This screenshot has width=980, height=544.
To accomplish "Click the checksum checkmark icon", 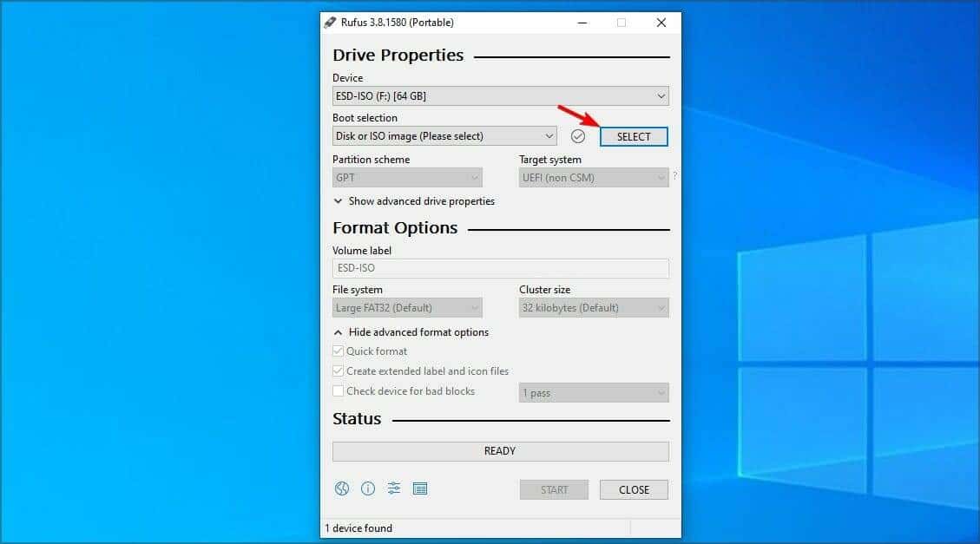I will pyautogui.click(x=578, y=136).
